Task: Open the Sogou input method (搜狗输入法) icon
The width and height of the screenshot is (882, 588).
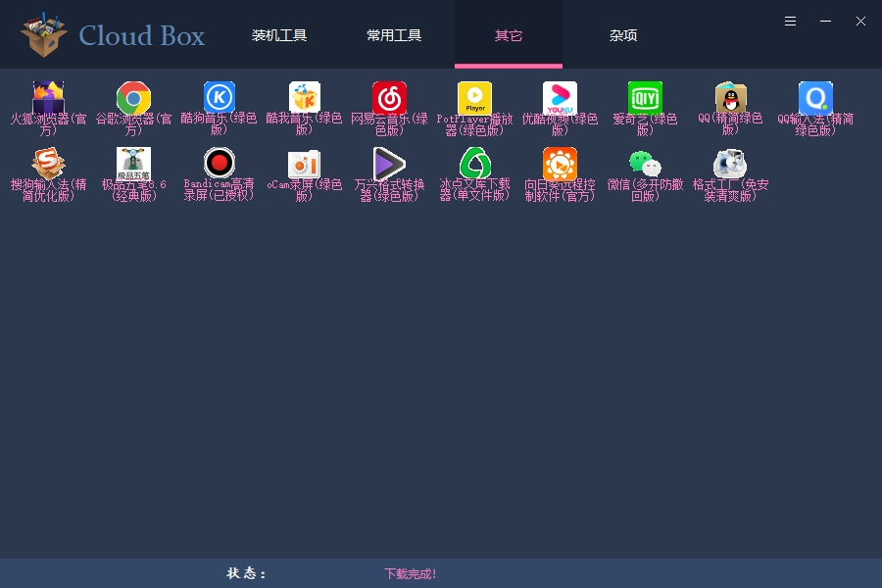Action: 48,164
